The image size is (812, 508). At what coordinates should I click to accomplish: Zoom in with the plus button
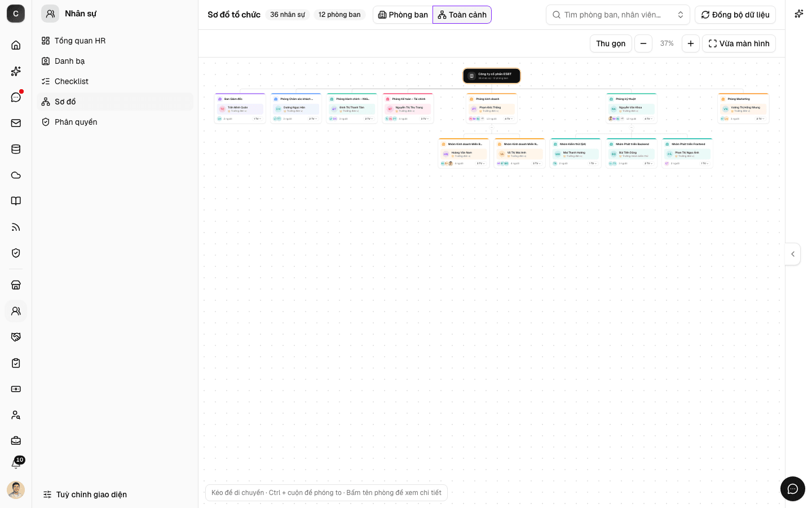pyautogui.click(x=691, y=43)
